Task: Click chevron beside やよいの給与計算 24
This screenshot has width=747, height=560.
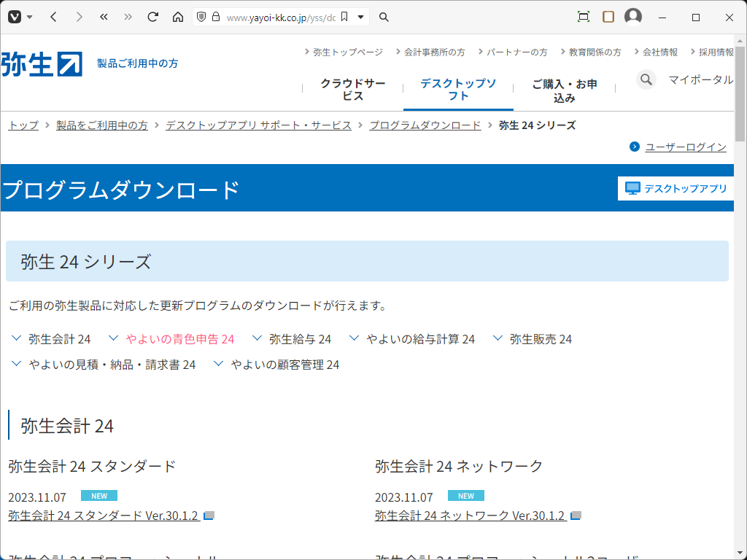Action: click(354, 338)
